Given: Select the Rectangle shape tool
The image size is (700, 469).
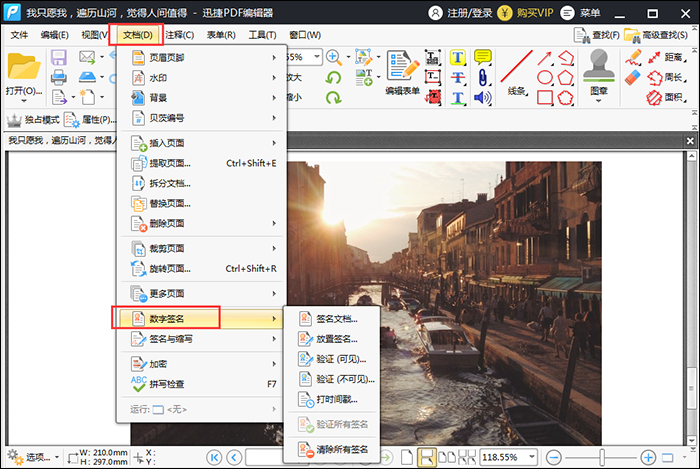Looking at the screenshot, I should [x=545, y=97].
